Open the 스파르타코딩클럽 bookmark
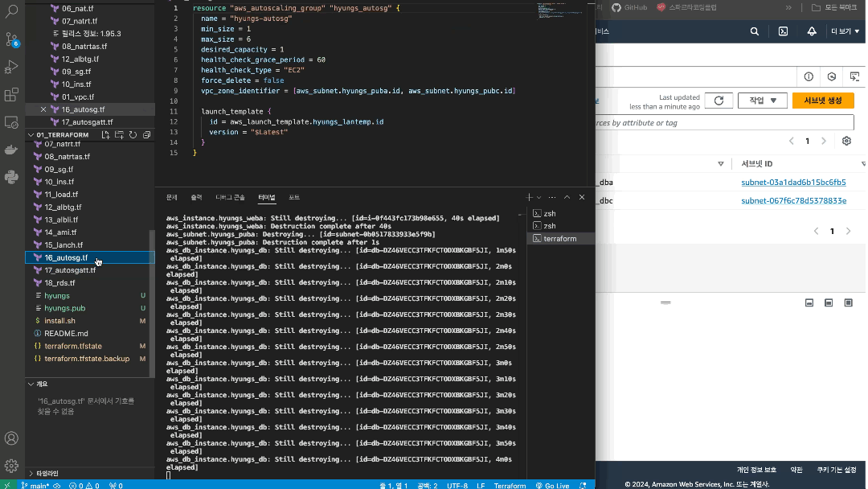The width and height of the screenshot is (868, 489). tap(686, 8)
